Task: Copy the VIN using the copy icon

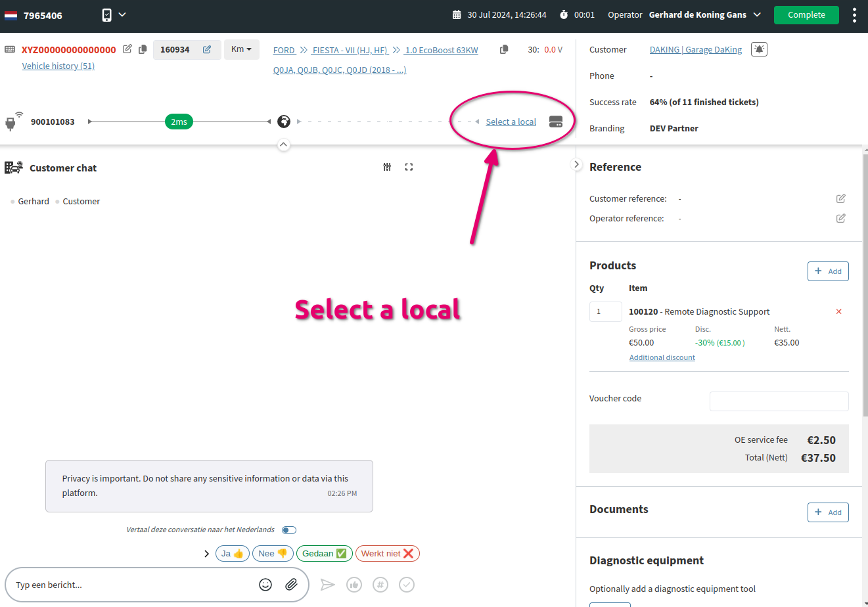Action: pyautogui.click(x=143, y=49)
